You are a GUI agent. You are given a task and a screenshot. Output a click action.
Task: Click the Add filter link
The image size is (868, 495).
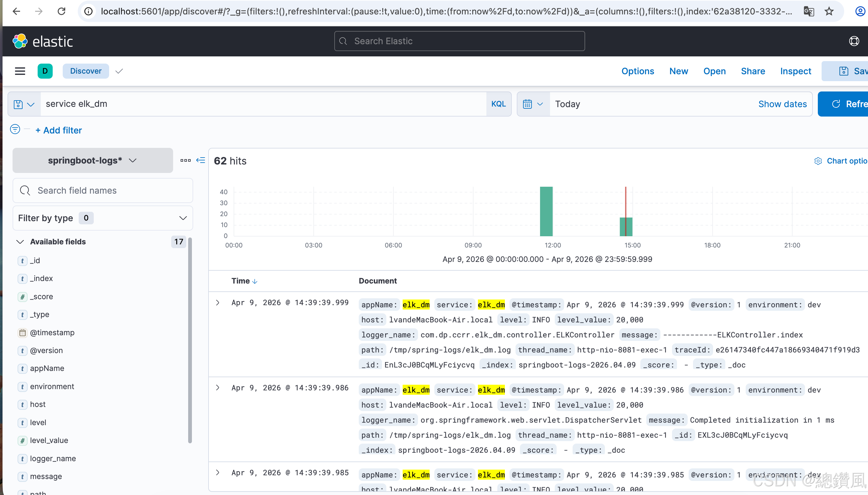59,130
